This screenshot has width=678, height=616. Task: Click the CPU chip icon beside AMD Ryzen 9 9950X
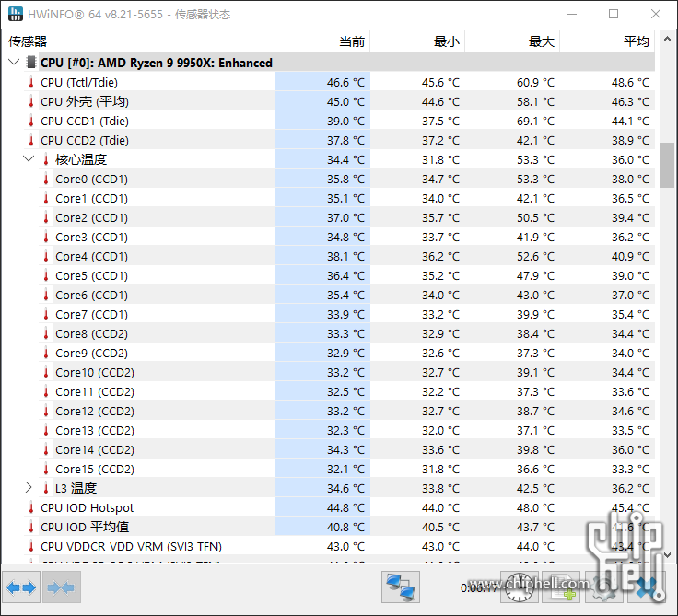30,63
